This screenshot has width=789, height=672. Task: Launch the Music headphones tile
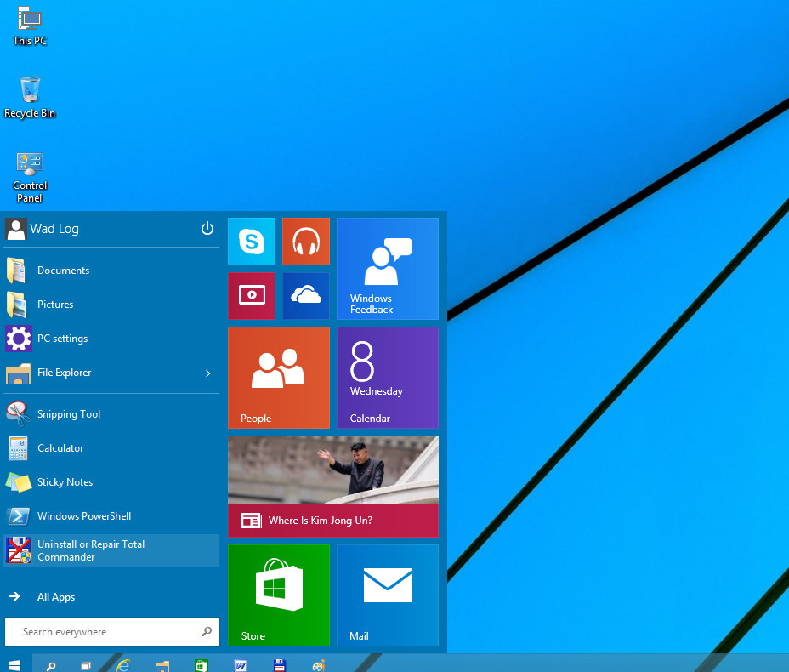305,242
